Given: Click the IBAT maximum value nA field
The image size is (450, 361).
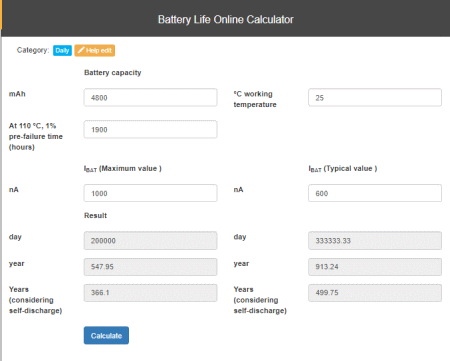Looking at the screenshot, I should [x=150, y=193].
